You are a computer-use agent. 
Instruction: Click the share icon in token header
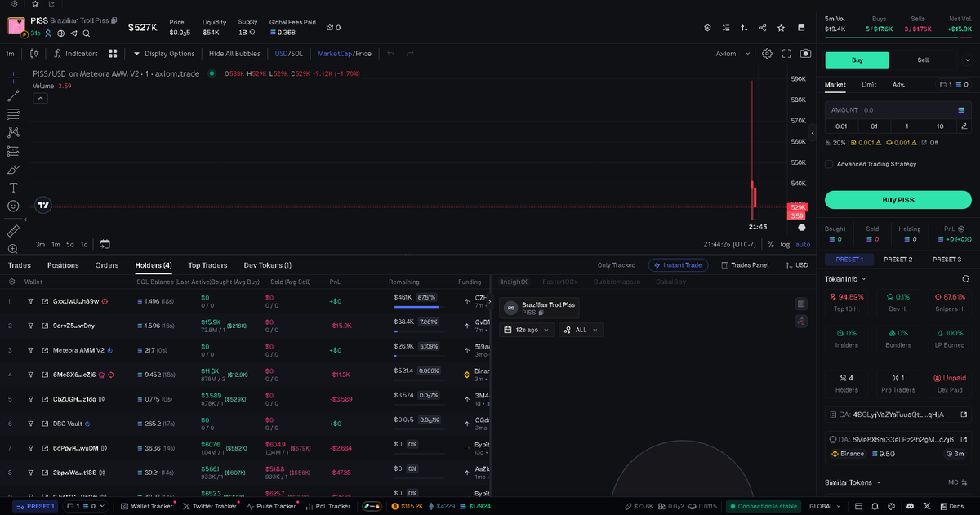pos(763,28)
